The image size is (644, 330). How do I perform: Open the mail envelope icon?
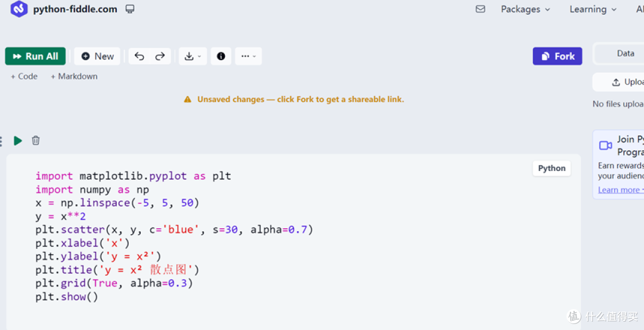pos(480,9)
